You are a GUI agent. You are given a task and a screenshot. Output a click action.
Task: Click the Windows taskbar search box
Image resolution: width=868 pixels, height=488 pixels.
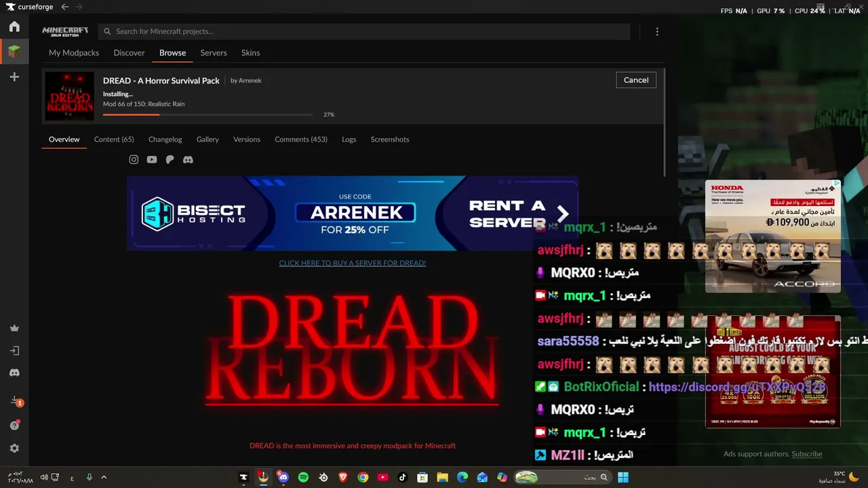pyautogui.click(x=563, y=477)
